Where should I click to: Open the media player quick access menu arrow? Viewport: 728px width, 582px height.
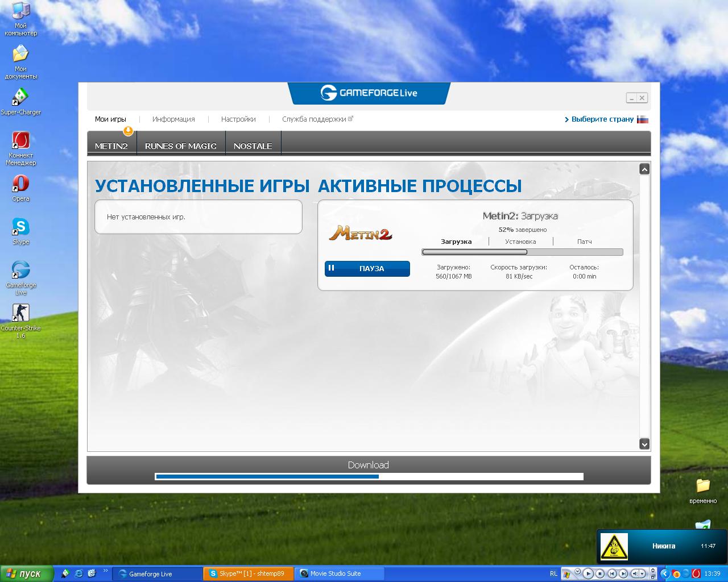point(577,571)
